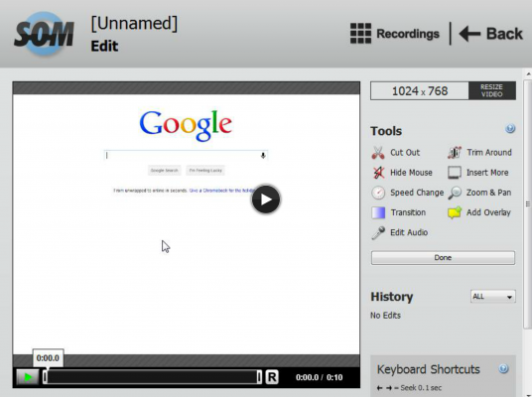Click the SOM logo
Viewport: 532px width, 397px height.
pyautogui.click(x=44, y=34)
